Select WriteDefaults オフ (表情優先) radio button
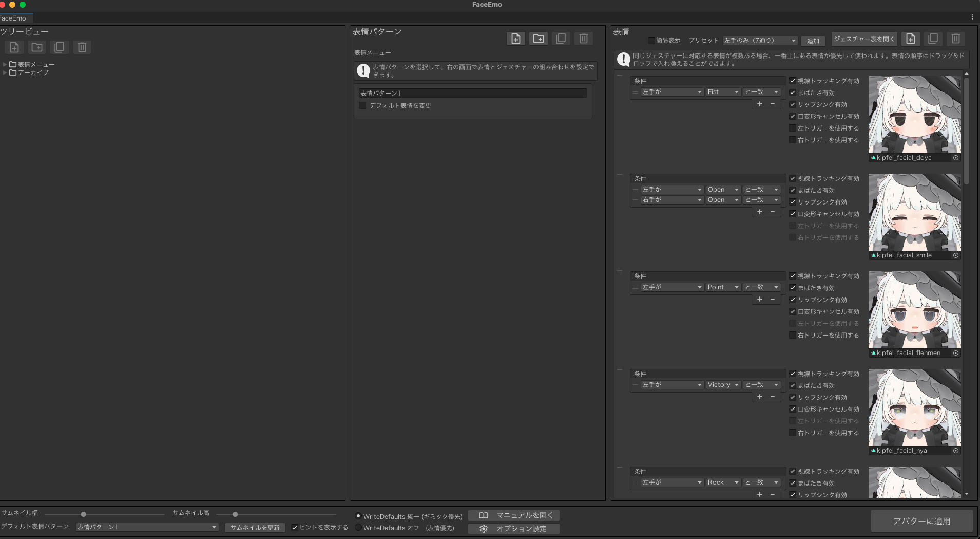 pos(358,527)
